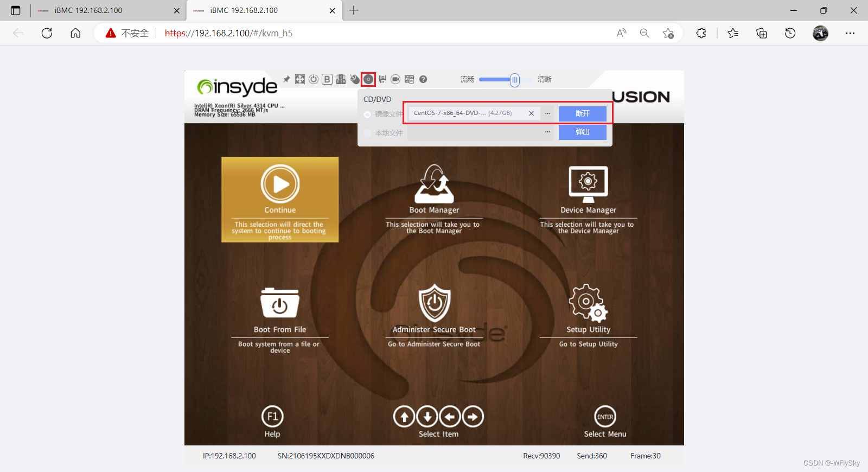This screenshot has height=472, width=868.
Task: Browse image file with ellipsis button
Action: coord(547,113)
